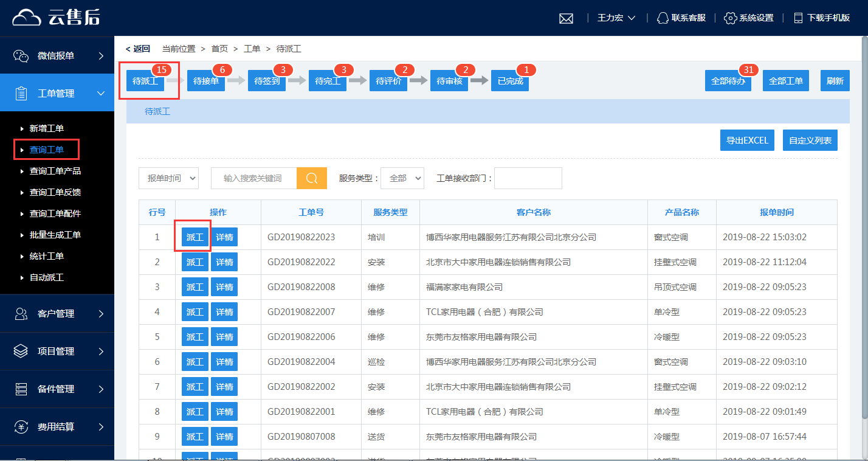Open the 王力宏 user dropdown
This screenshot has width=868, height=461.
[616, 18]
